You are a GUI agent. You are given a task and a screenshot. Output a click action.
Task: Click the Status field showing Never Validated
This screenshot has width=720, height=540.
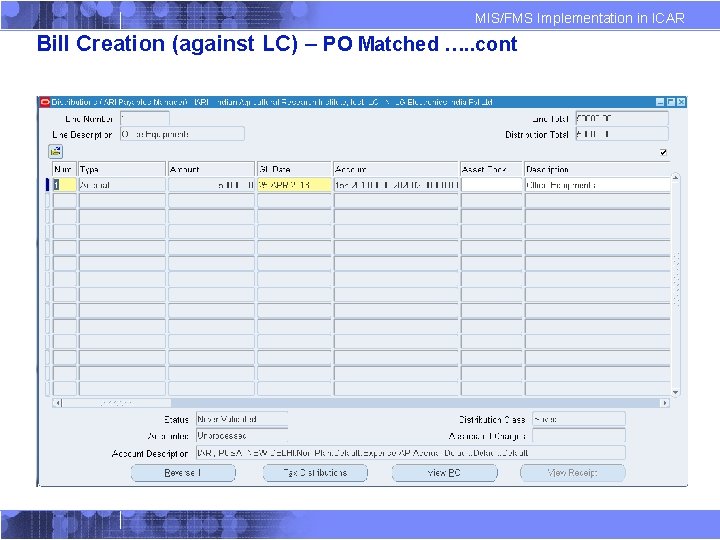point(242,419)
